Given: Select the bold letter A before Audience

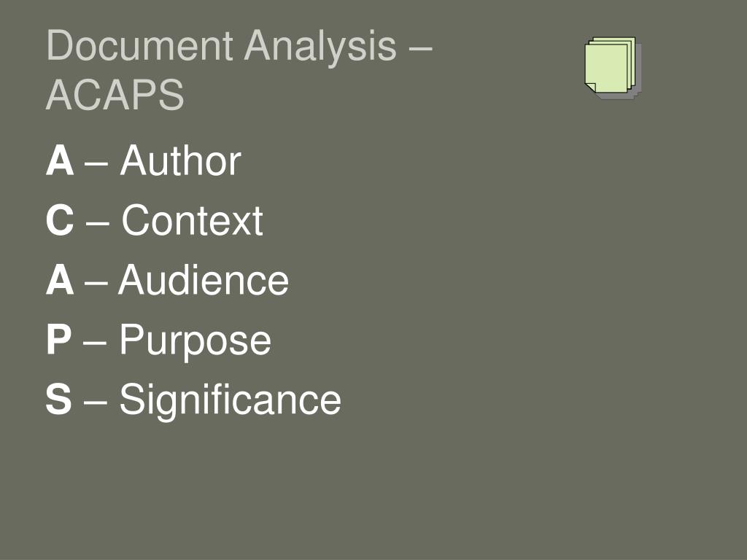Looking at the screenshot, I should [x=60, y=279].
